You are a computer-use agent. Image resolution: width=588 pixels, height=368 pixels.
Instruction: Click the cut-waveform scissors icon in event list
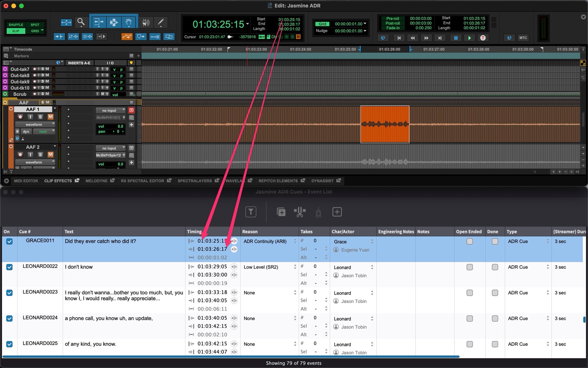pos(300,212)
